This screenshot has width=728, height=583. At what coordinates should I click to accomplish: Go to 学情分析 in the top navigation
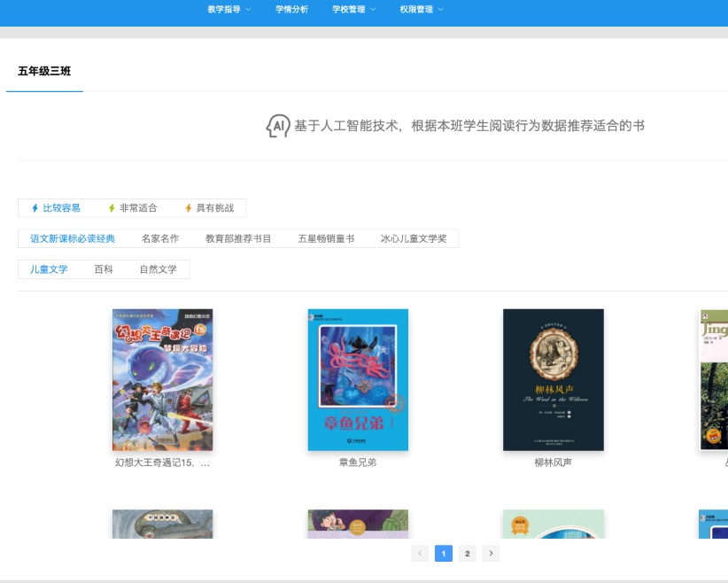click(x=291, y=9)
